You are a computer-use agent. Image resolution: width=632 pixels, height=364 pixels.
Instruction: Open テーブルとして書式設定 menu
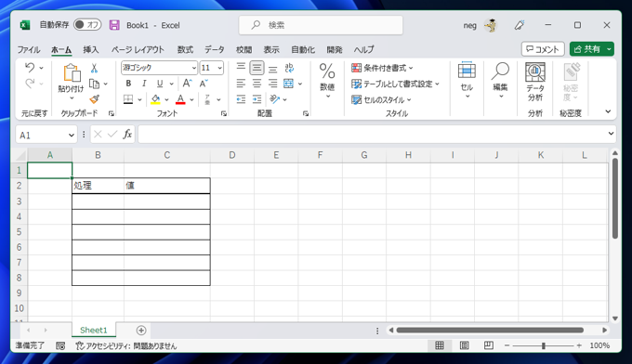coord(395,84)
